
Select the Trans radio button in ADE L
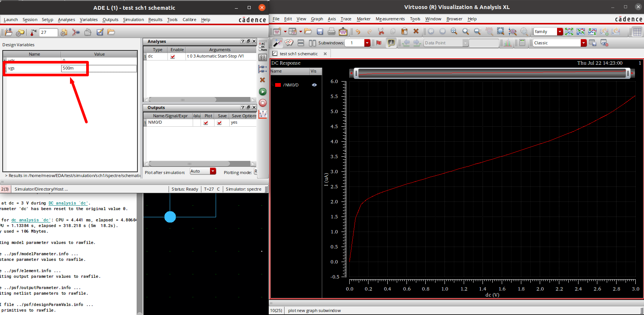260,50
